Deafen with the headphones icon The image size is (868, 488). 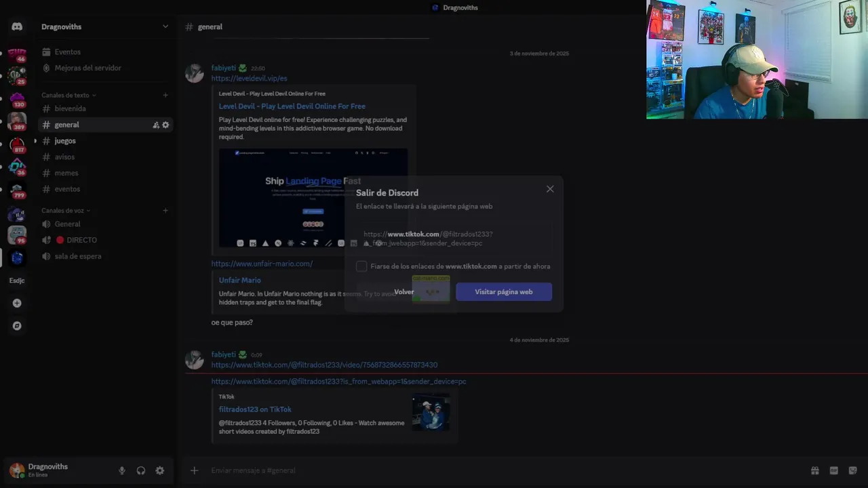(141, 470)
